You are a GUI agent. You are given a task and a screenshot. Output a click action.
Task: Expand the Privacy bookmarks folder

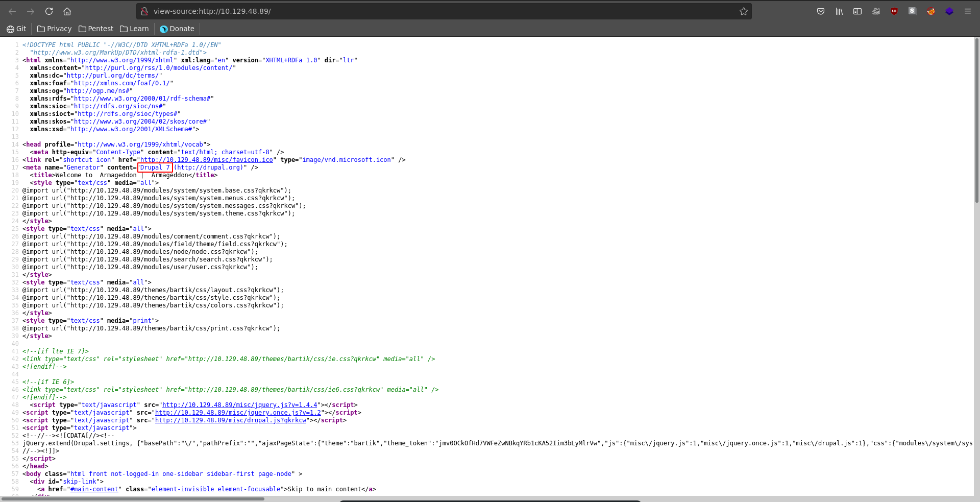coord(54,29)
